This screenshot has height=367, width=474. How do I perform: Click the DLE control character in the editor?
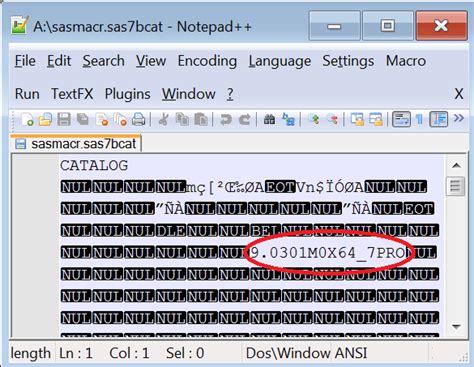(x=171, y=231)
